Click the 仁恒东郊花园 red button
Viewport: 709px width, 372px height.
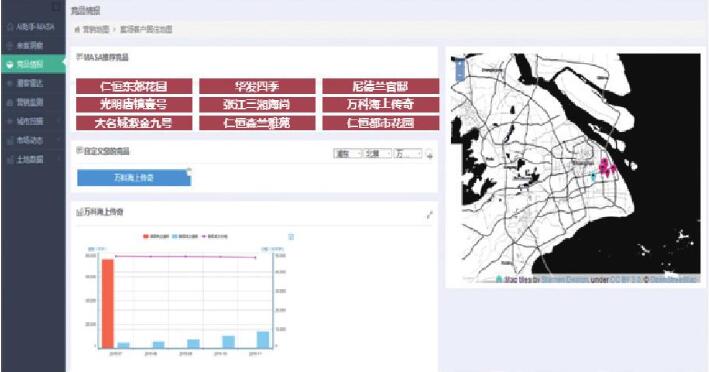click(134, 86)
